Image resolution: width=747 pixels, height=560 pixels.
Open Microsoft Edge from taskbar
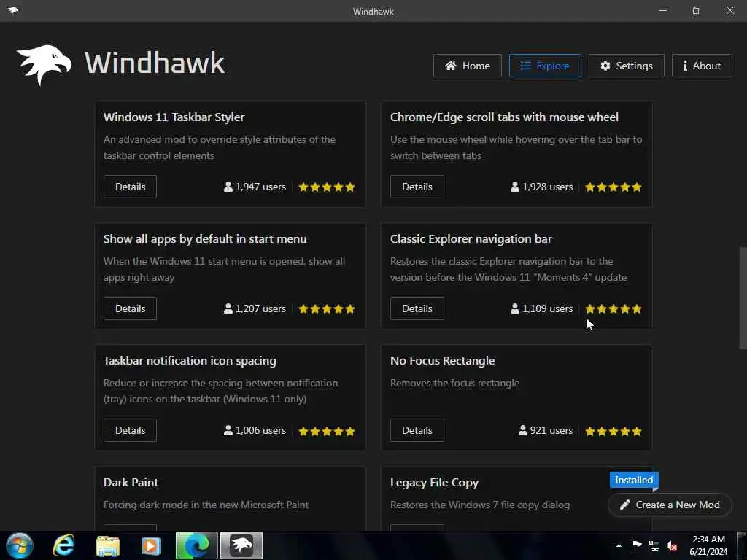[197, 545]
